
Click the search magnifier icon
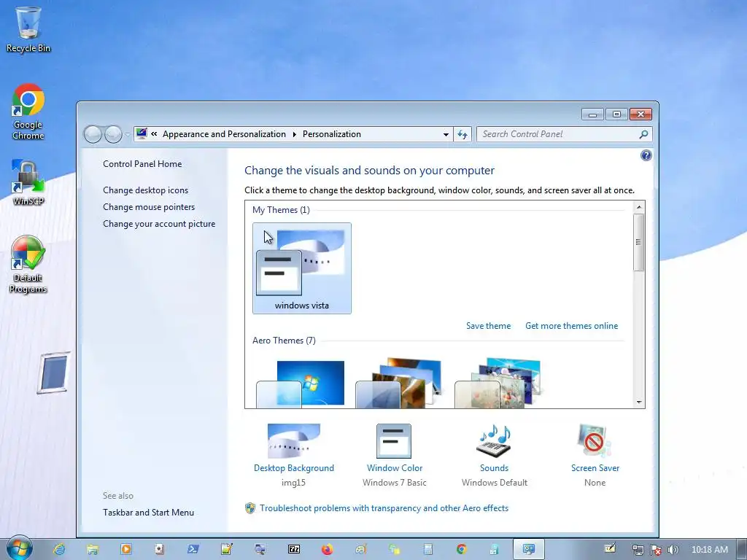point(643,134)
